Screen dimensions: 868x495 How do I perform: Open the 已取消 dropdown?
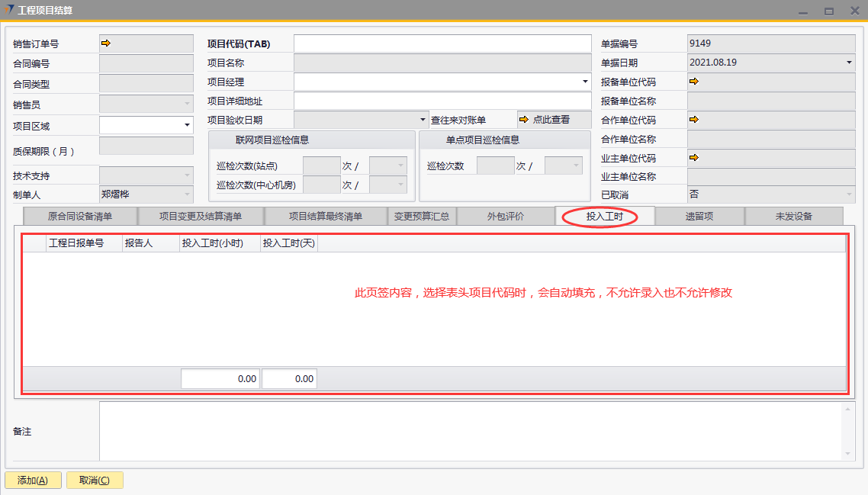point(849,194)
